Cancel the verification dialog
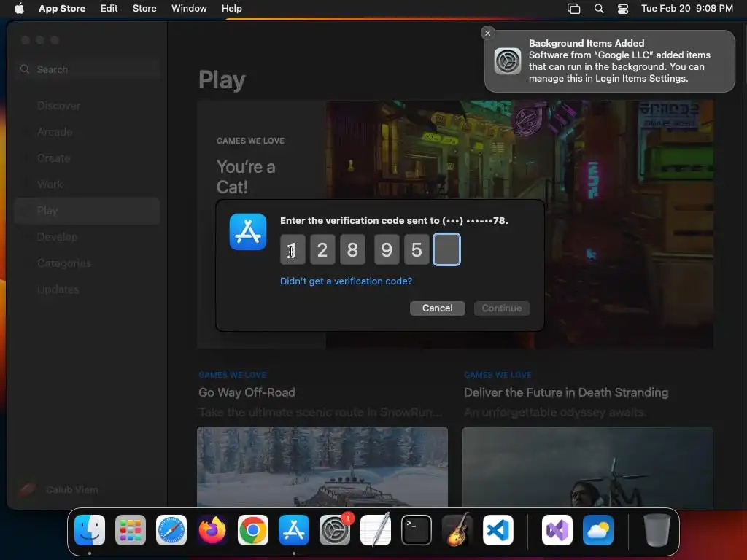747x560 pixels. 438,308
